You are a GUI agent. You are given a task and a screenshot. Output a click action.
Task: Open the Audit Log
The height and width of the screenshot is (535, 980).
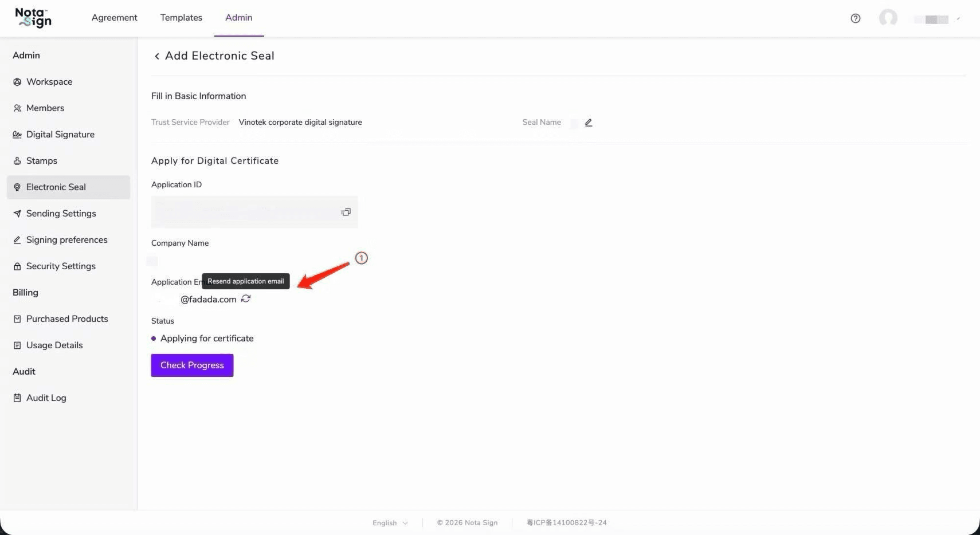pyautogui.click(x=68, y=398)
